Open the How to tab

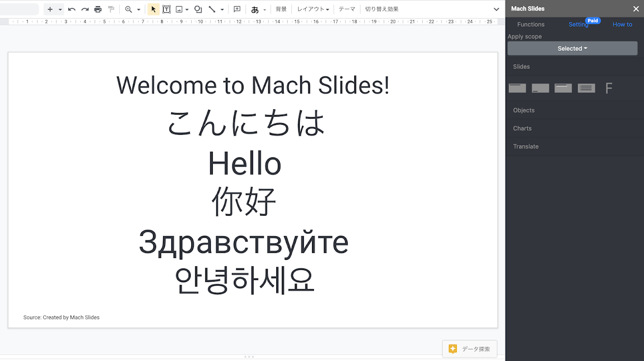[x=622, y=24]
